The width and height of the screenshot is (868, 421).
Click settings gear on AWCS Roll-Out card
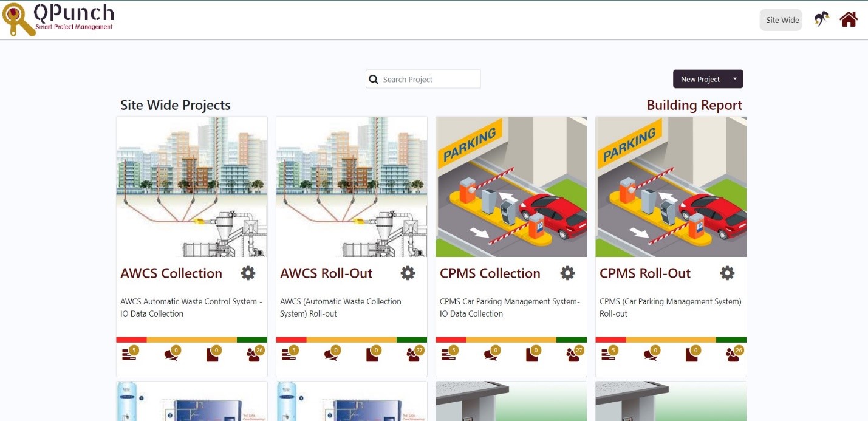408,273
